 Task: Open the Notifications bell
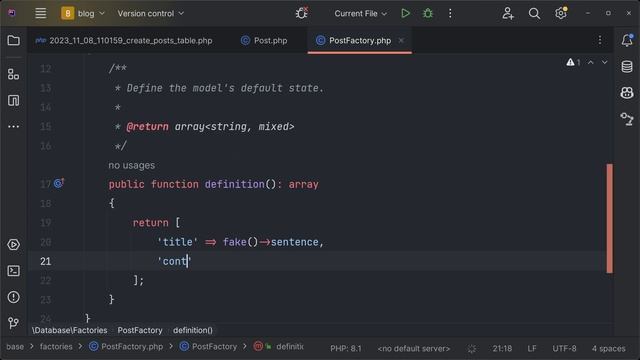click(x=627, y=40)
